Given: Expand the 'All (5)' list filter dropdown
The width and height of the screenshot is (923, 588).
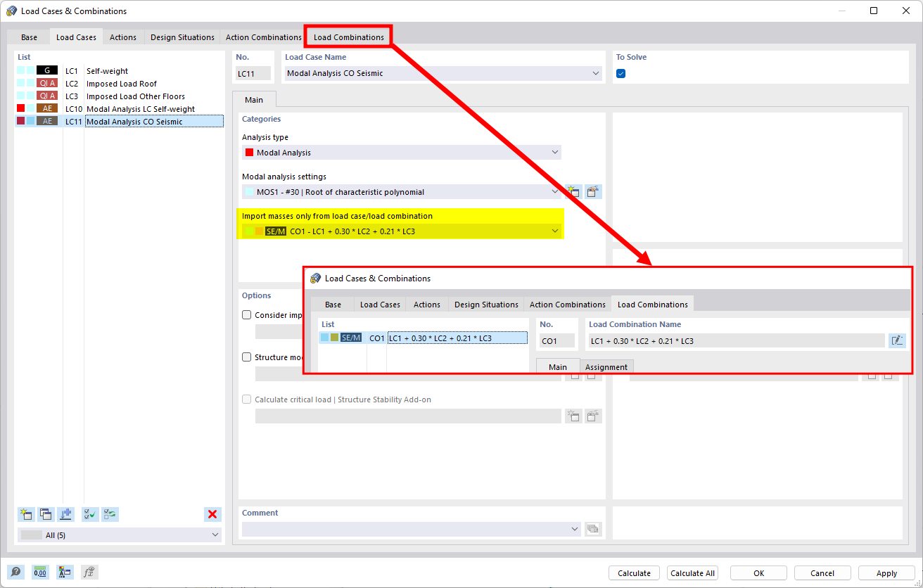Looking at the screenshot, I should [215, 535].
